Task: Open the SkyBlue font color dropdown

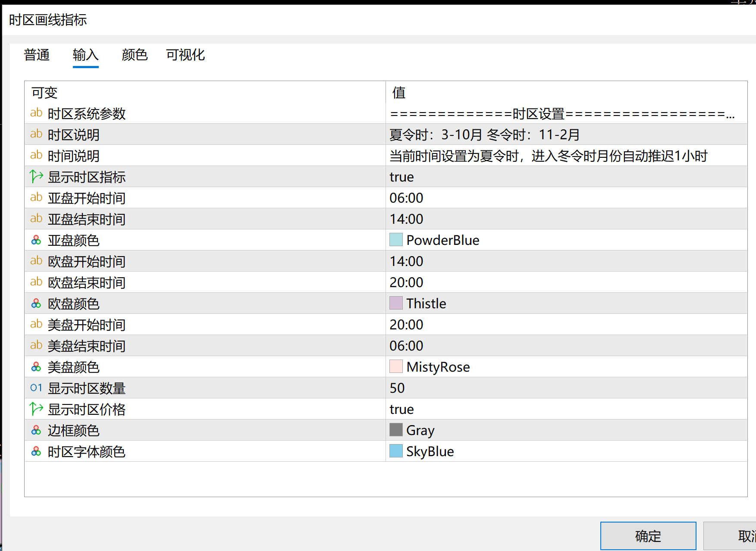Action: click(430, 451)
